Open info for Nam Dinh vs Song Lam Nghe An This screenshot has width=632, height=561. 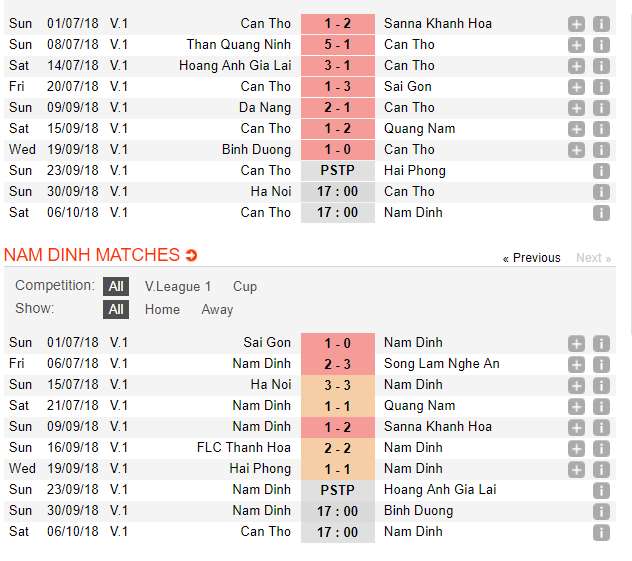point(601,363)
